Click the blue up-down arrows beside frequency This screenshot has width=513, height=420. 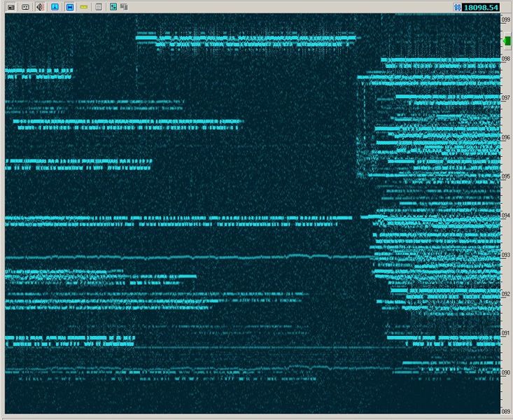coord(458,7)
